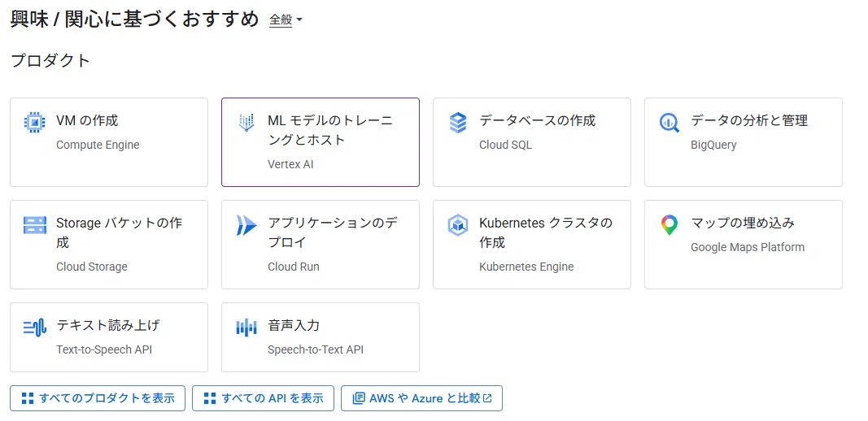Select the VM の作成 title
868x421 pixels.
tap(88, 120)
